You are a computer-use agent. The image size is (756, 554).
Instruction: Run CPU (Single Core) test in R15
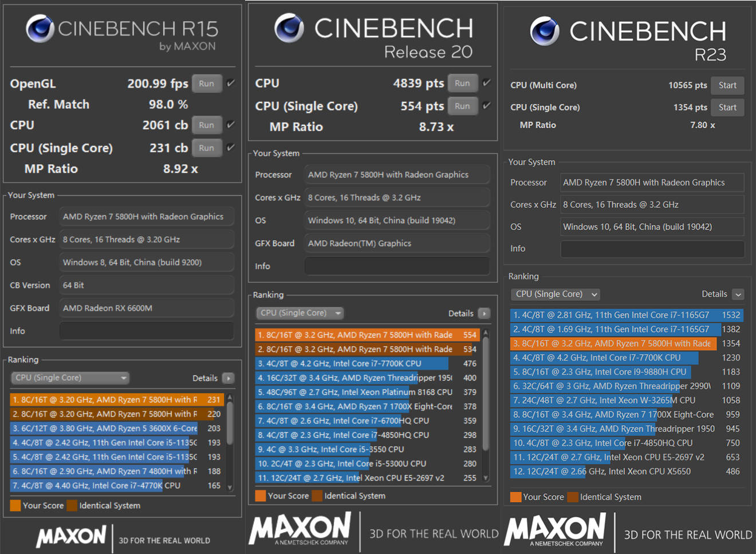point(207,148)
